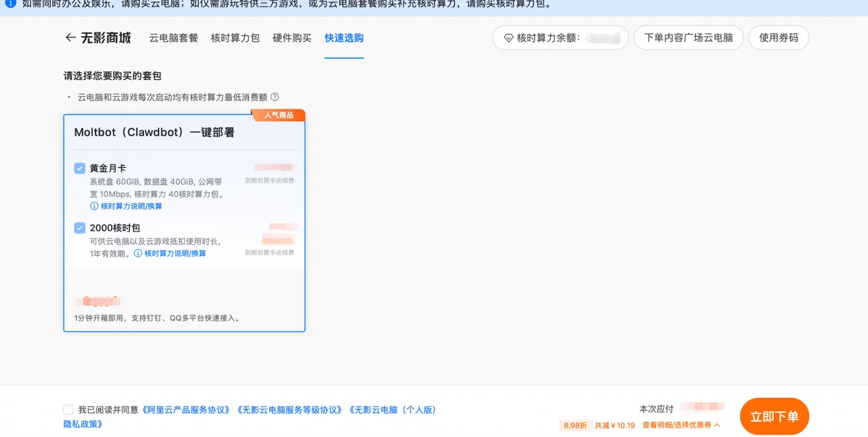Click the orange 立即下单 button
Screen dimensions: 868x437
click(x=774, y=417)
